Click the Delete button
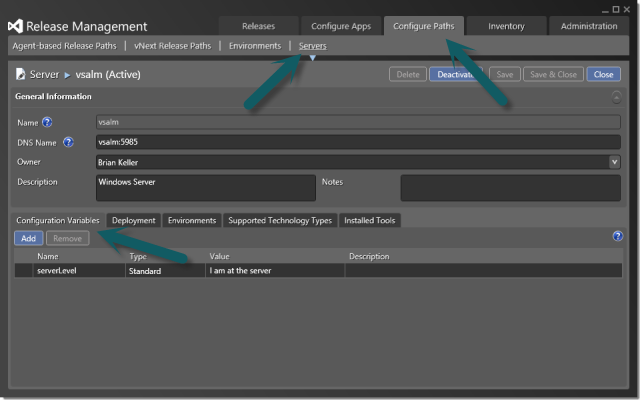The height and width of the screenshot is (400, 640). click(408, 74)
